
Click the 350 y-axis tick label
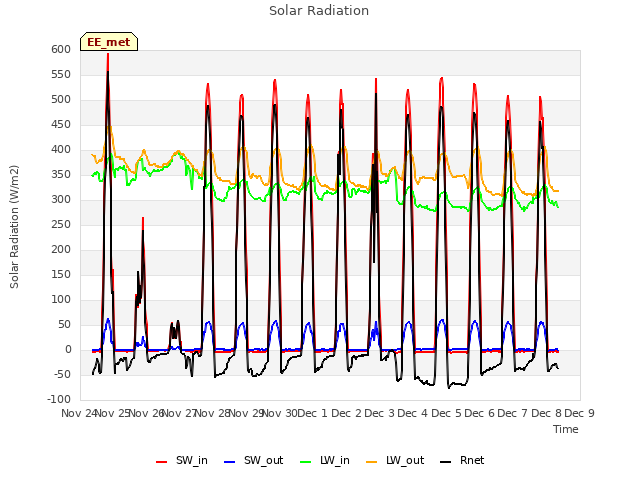[61, 175]
